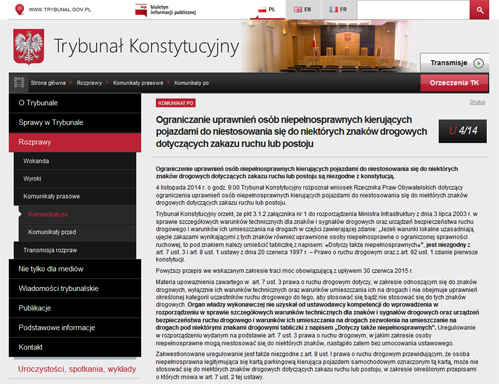Open the Biuletyn informacji publicznej logo
This screenshot has width=499, height=384.
click(165, 10)
